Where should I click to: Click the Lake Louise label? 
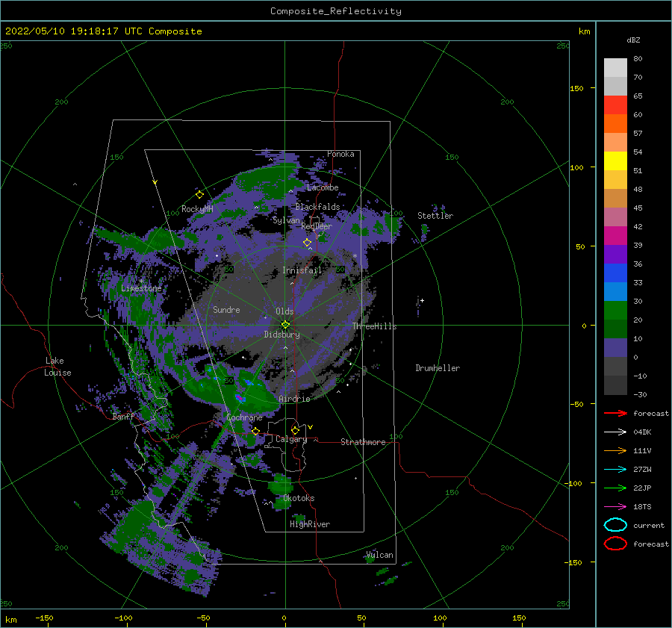coord(57,367)
